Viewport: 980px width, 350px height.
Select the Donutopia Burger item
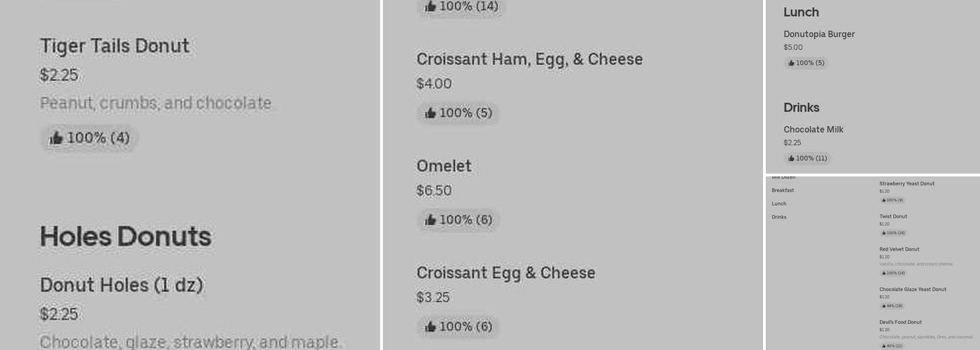pos(819,34)
